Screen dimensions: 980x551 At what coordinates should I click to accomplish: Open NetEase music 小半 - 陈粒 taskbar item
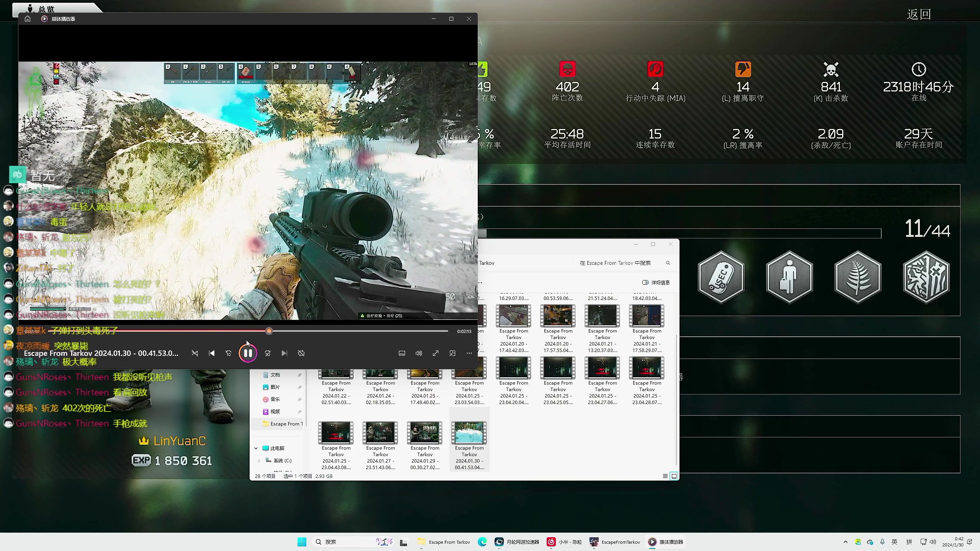coord(565,542)
